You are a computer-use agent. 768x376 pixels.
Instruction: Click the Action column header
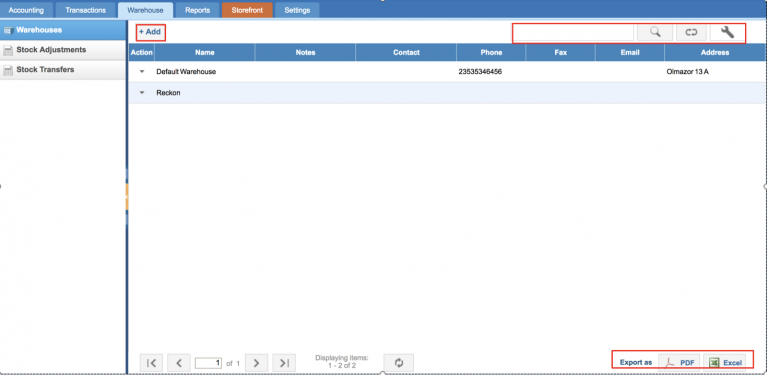point(142,52)
